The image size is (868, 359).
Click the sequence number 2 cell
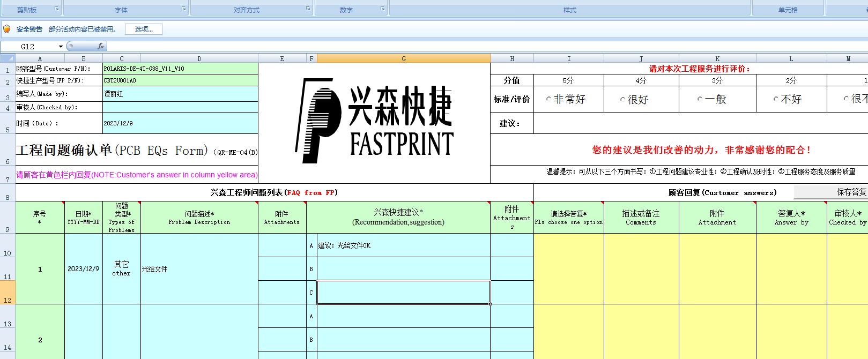[x=40, y=340]
